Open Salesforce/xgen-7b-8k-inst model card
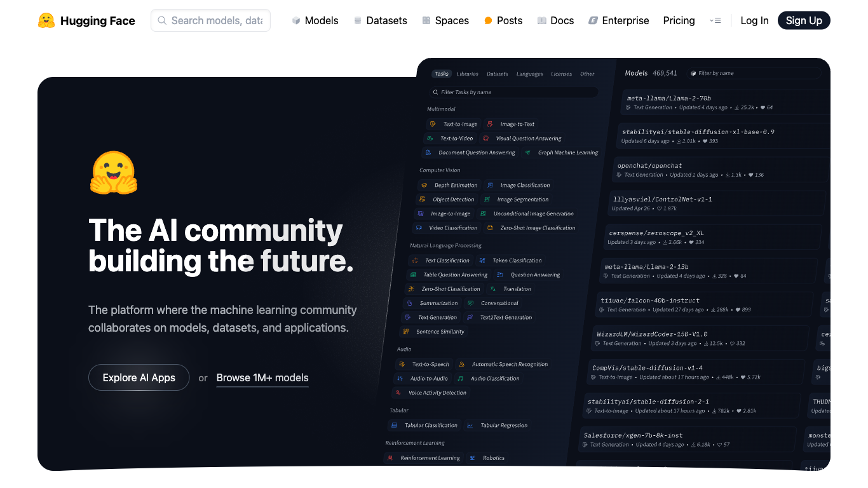The image size is (868, 488). click(688, 439)
